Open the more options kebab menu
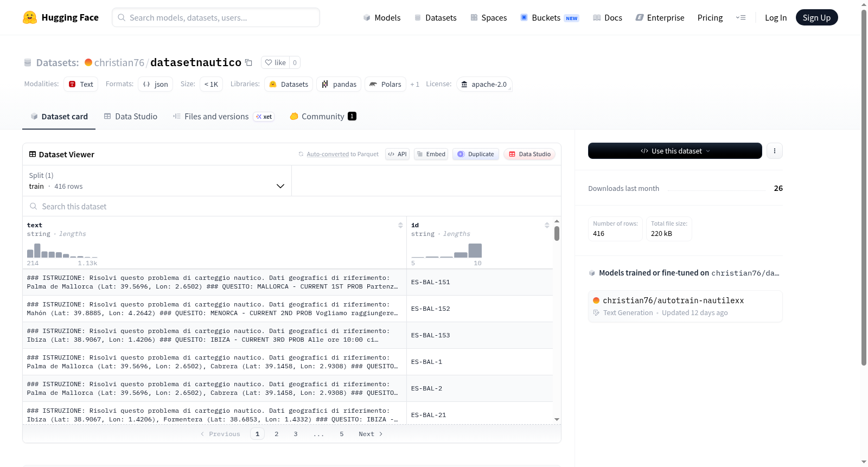This screenshot has width=868, height=467. (x=775, y=151)
